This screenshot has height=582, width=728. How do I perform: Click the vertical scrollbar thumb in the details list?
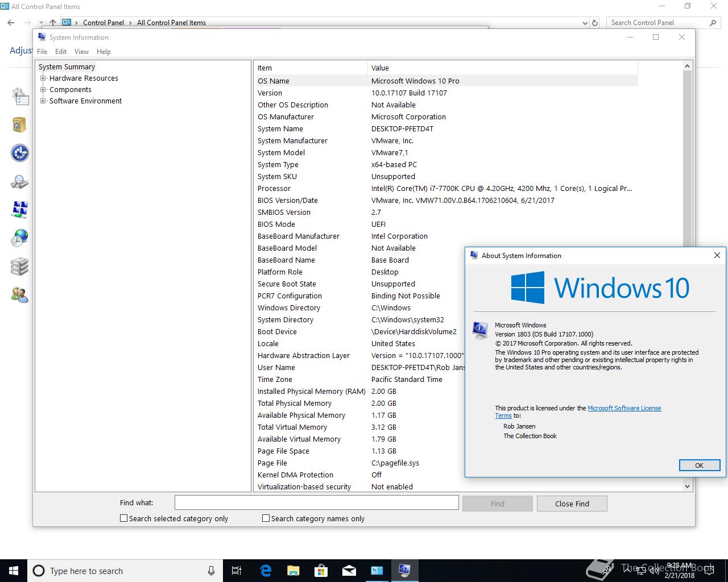coord(687,159)
